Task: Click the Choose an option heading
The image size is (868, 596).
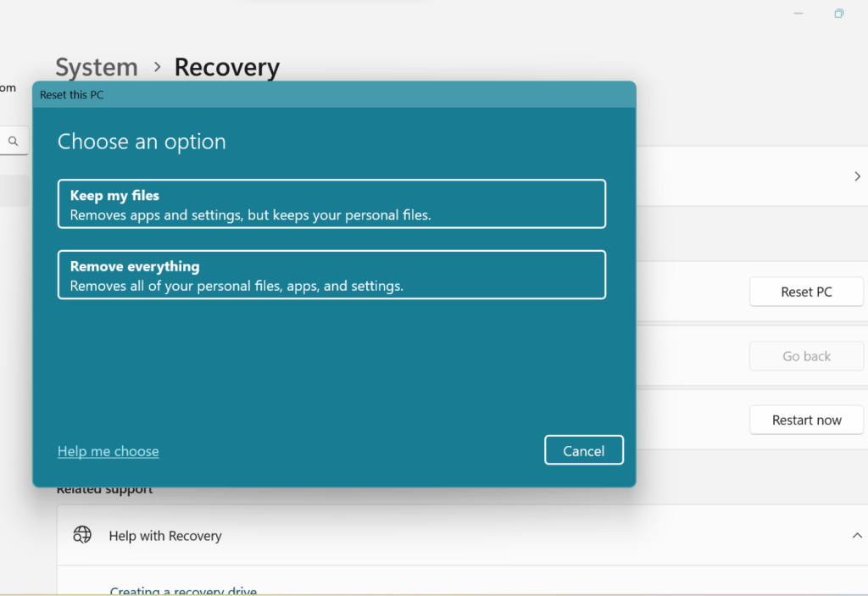Action: (x=142, y=142)
